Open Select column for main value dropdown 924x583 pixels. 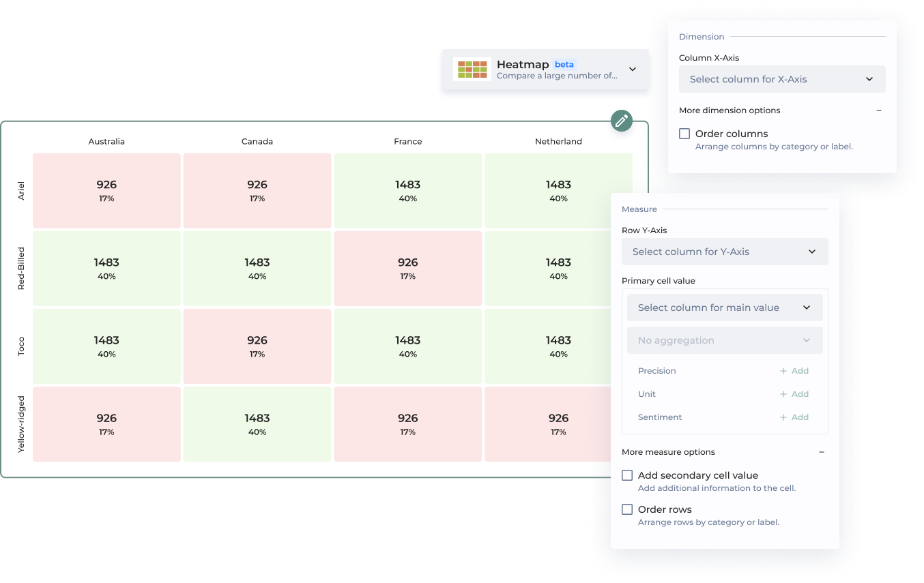coord(724,308)
